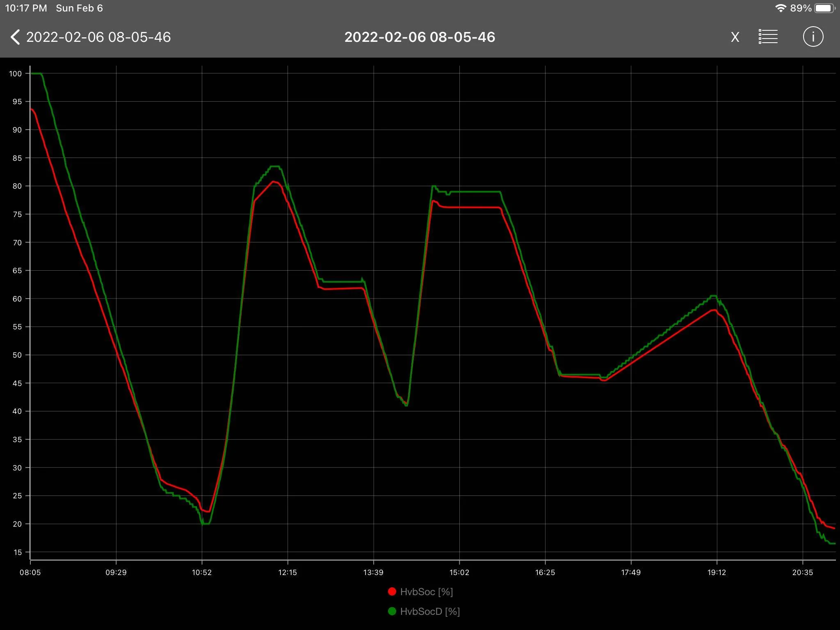Tap the 100 value on Y axis
The height and width of the screenshot is (630, 840).
[16, 73]
